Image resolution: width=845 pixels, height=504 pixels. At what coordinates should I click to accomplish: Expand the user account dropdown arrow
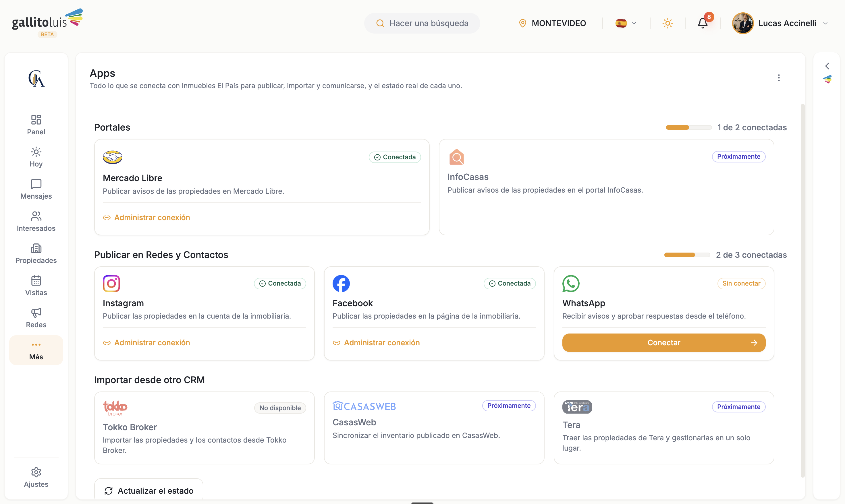pyautogui.click(x=826, y=23)
